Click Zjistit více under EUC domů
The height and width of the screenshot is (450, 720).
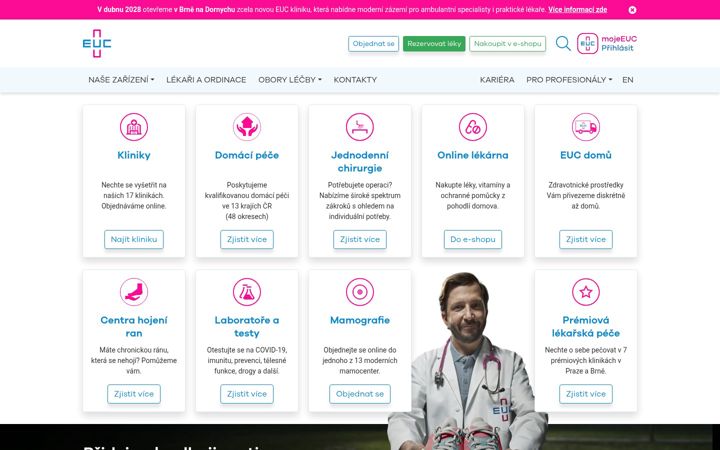coord(586,239)
